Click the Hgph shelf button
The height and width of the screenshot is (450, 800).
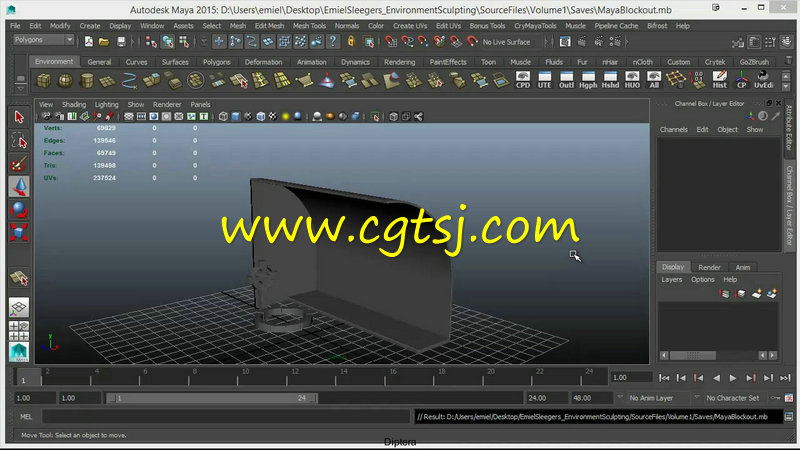coord(588,80)
